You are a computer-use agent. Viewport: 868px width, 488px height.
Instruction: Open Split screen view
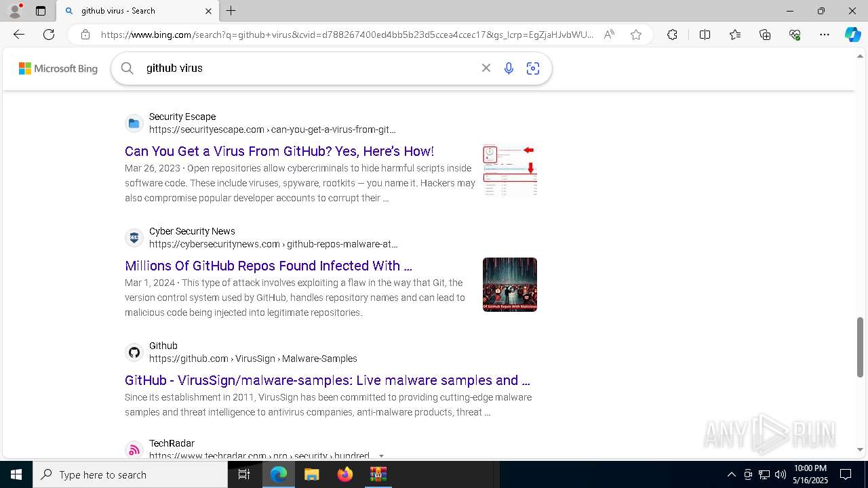[x=705, y=35]
